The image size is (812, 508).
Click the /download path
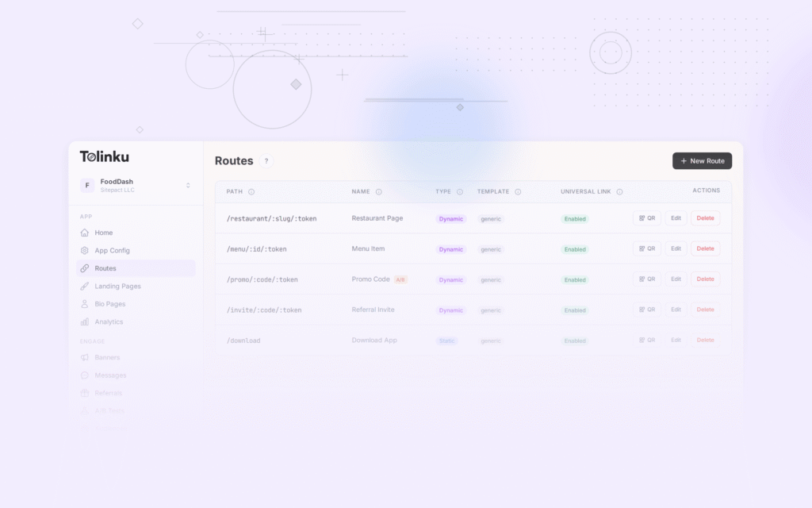[243, 341]
